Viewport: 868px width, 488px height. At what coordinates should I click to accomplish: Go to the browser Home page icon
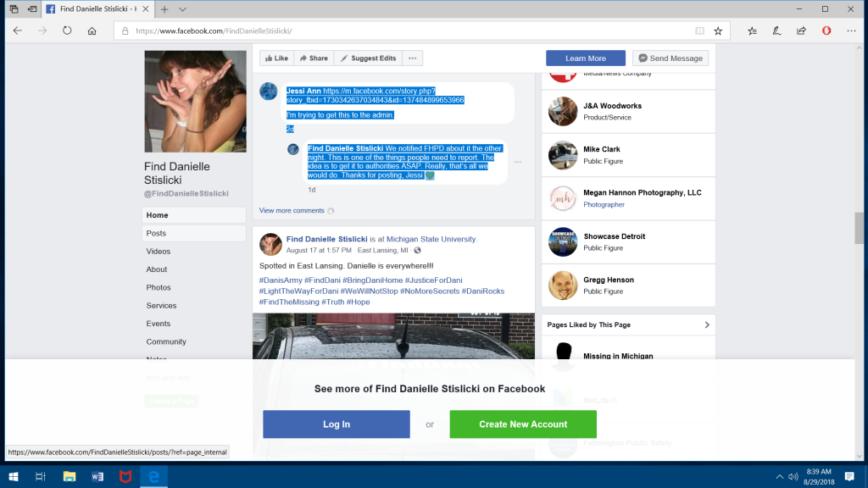point(92,30)
